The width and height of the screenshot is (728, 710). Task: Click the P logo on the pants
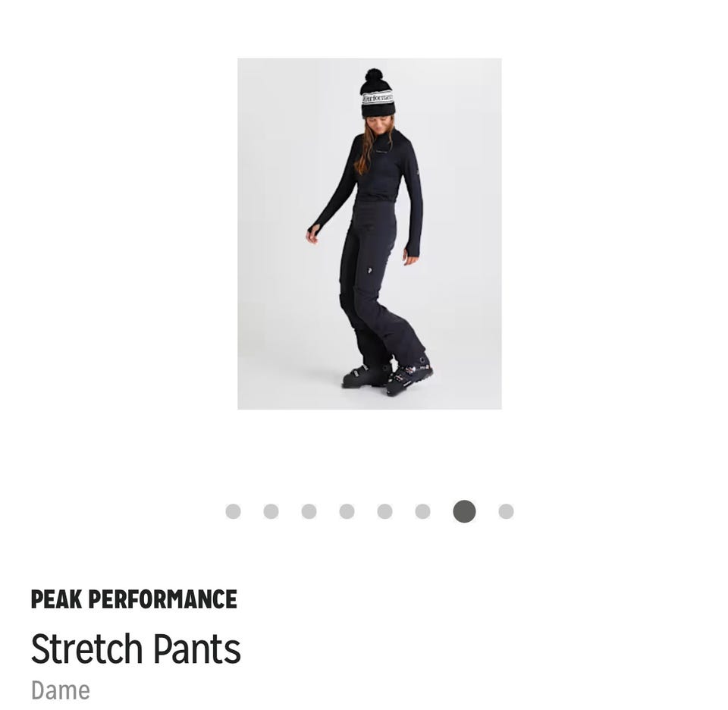[369, 270]
